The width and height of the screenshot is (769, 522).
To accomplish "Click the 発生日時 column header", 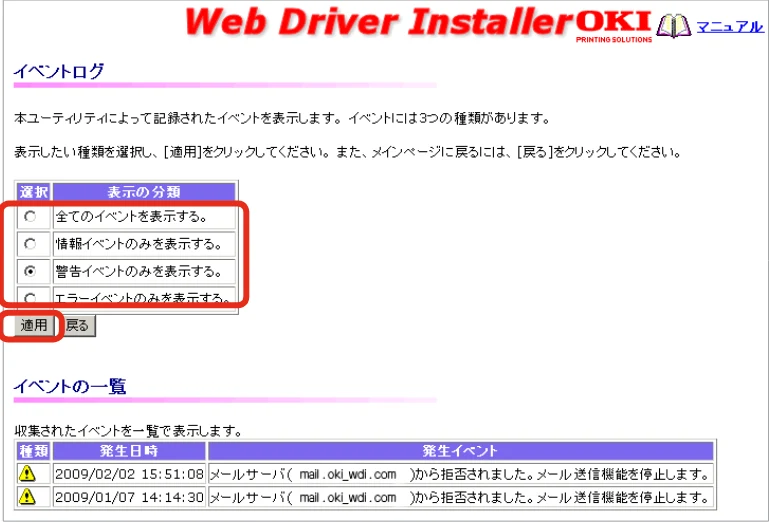I will (x=129, y=451).
